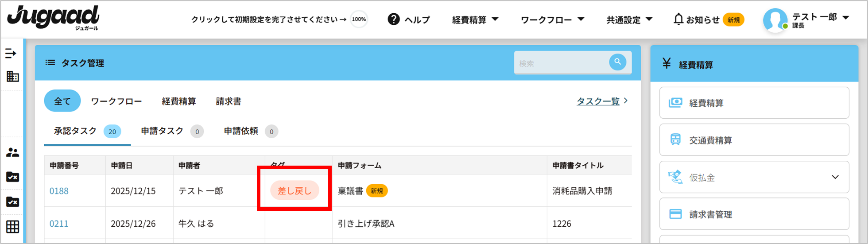Open the 経費精算 dropdown menu in header
The image size is (868, 244).
pos(475,20)
